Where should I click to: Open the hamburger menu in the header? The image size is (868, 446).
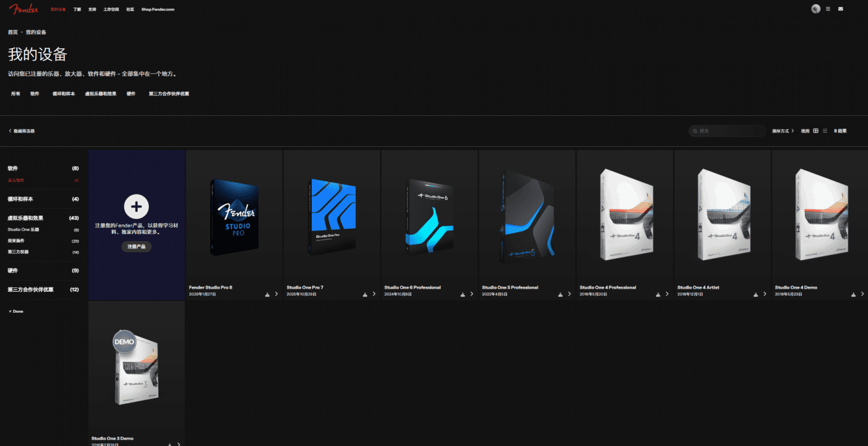click(x=828, y=9)
